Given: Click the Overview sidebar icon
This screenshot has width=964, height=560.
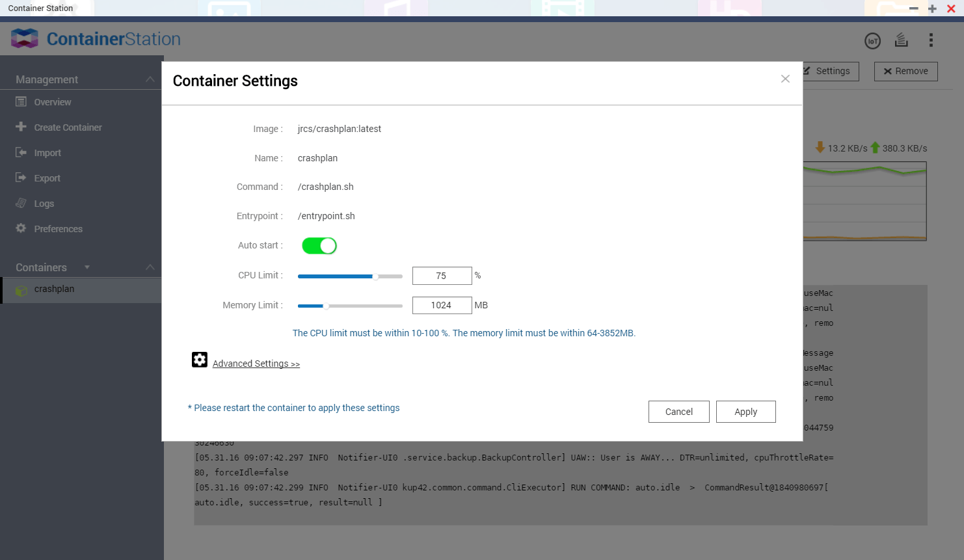Looking at the screenshot, I should point(21,101).
